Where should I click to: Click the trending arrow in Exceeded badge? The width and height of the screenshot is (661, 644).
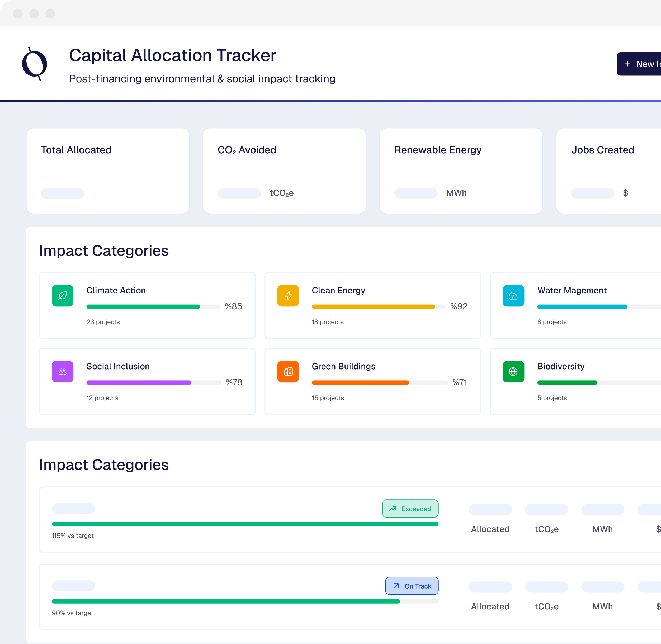coord(393,508)
